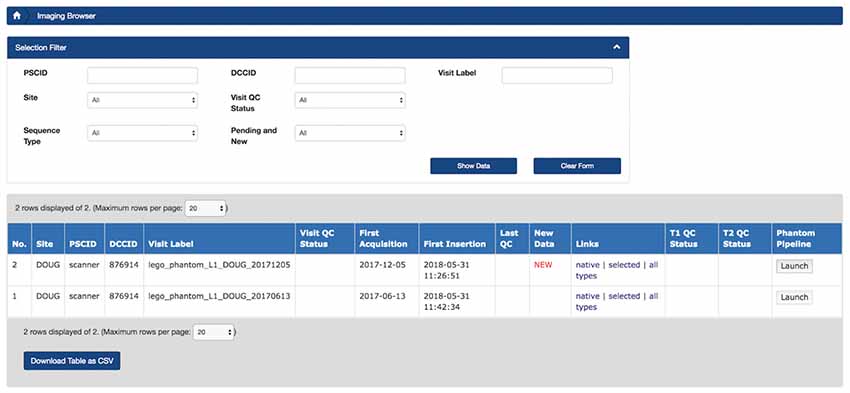850x393 pixels.
Task: Click the Clear Form button
Action: pos(577,166)
